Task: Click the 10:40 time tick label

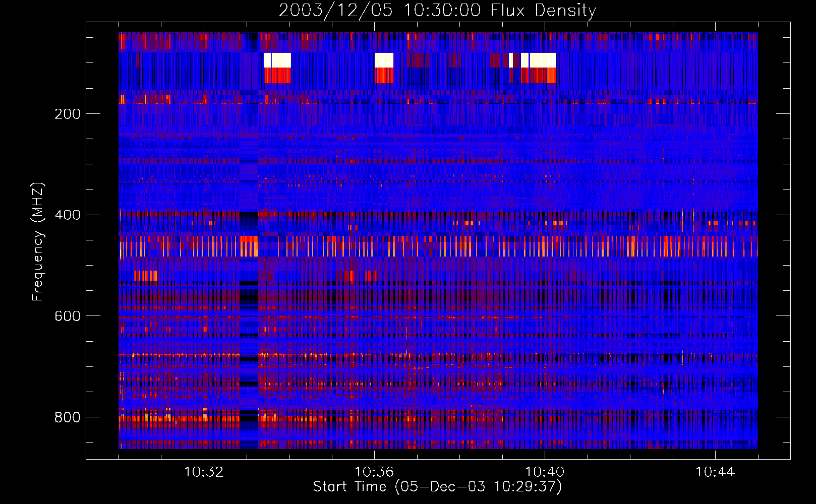Action: coord(545,472)
